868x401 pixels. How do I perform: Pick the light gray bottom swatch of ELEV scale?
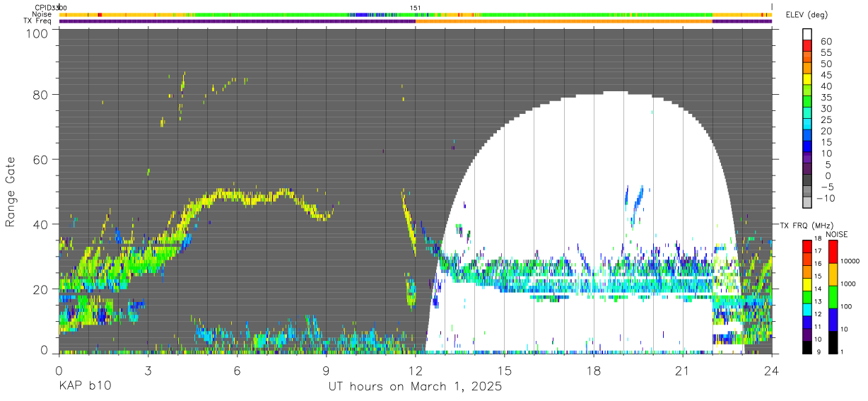click(x=807, y=202)
